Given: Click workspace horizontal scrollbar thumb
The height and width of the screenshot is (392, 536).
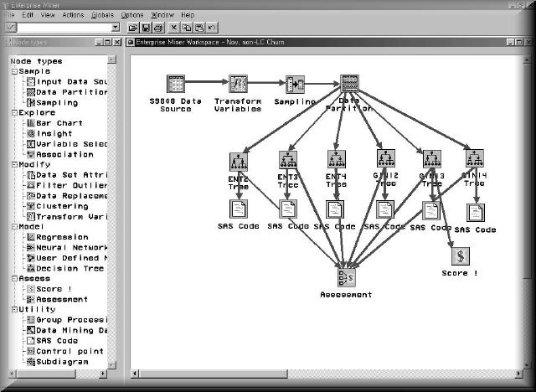Looking at the screenshot, I should click(213, 374).
